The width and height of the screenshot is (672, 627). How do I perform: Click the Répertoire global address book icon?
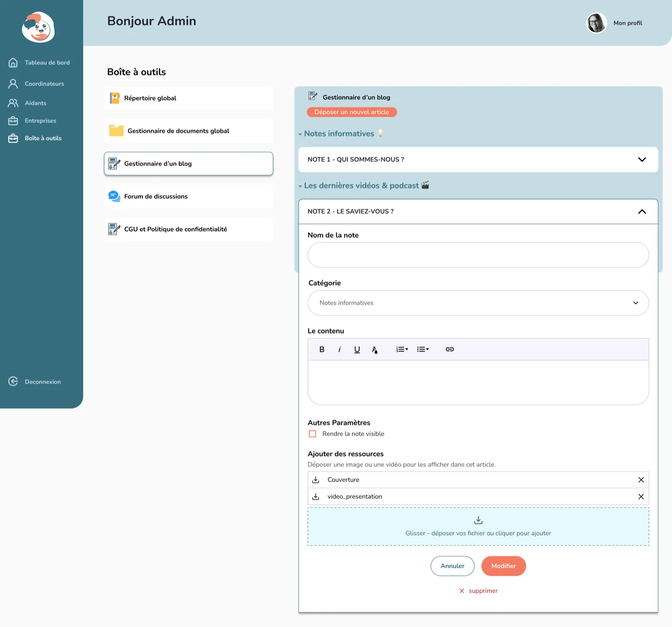[x=115, y=98]
